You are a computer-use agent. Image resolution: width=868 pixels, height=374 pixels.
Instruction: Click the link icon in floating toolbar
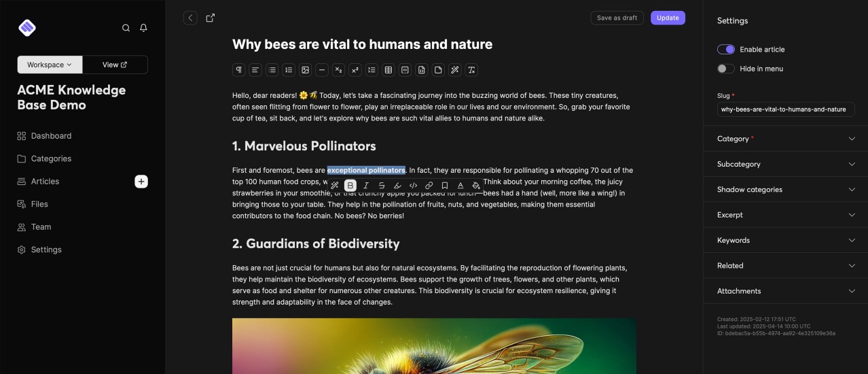(x=429, y=186)
